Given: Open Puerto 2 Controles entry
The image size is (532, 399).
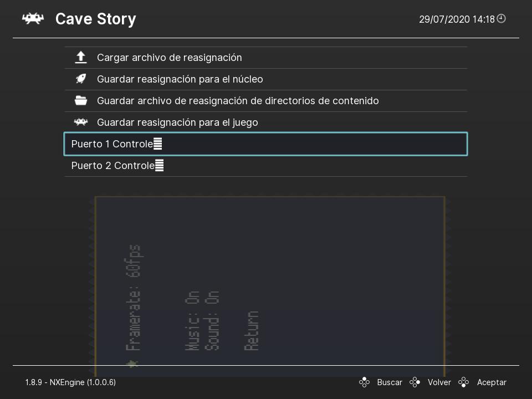Looking at the screenshot, I should [x=265, y=166].
